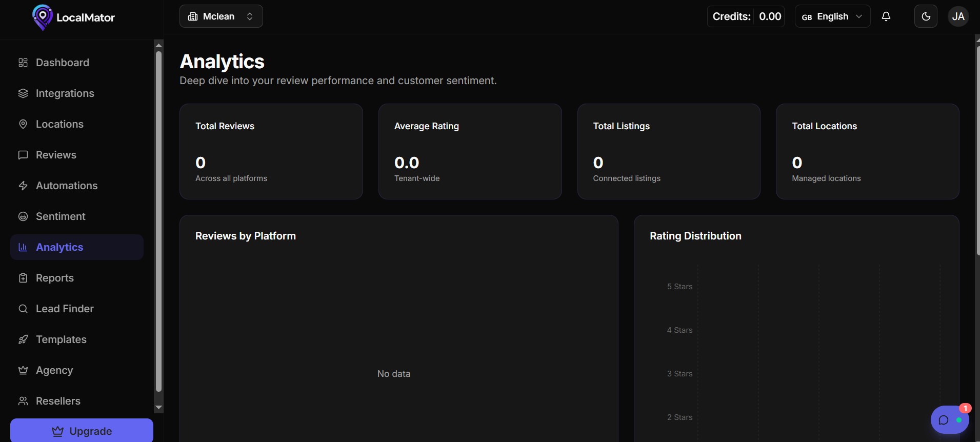
Task: Click the Total Listings card
Action: (669, 151)
